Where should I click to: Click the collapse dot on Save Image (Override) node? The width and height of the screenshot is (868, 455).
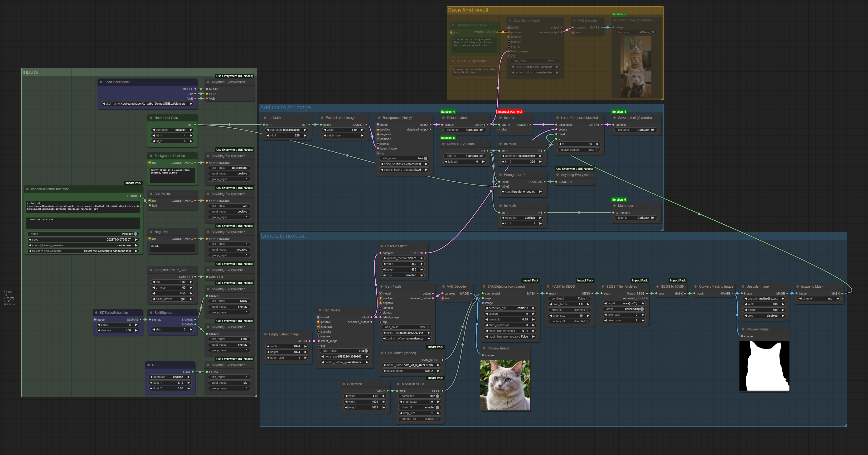tap(615, 20)
